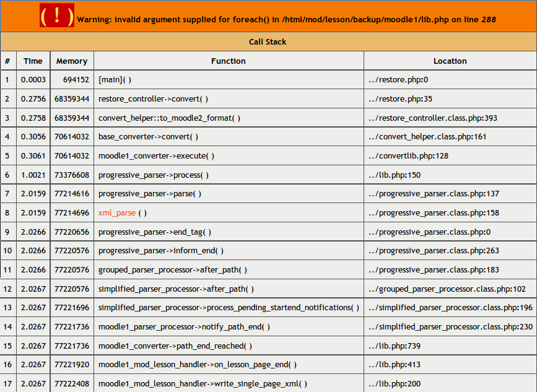Select simplified_parser_processor->after_path( ) cell

[x=229, y=289]
